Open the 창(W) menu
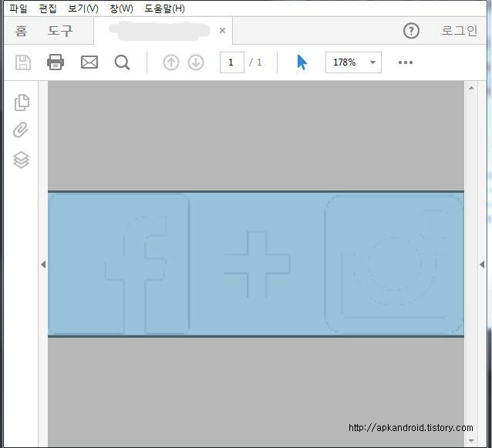This screenshot has height=448, width=492. [x=121, y=8]
